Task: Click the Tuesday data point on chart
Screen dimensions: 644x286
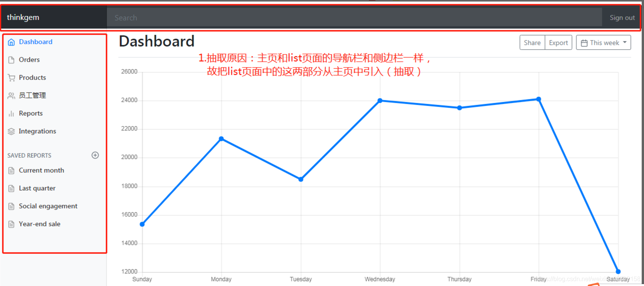Action: (x=301, y=179)
